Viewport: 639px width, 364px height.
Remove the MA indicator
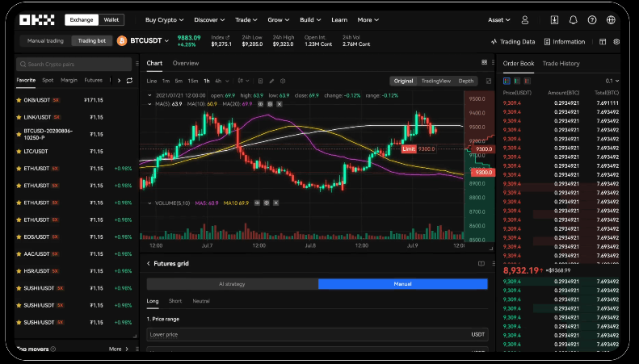[280, 104]
